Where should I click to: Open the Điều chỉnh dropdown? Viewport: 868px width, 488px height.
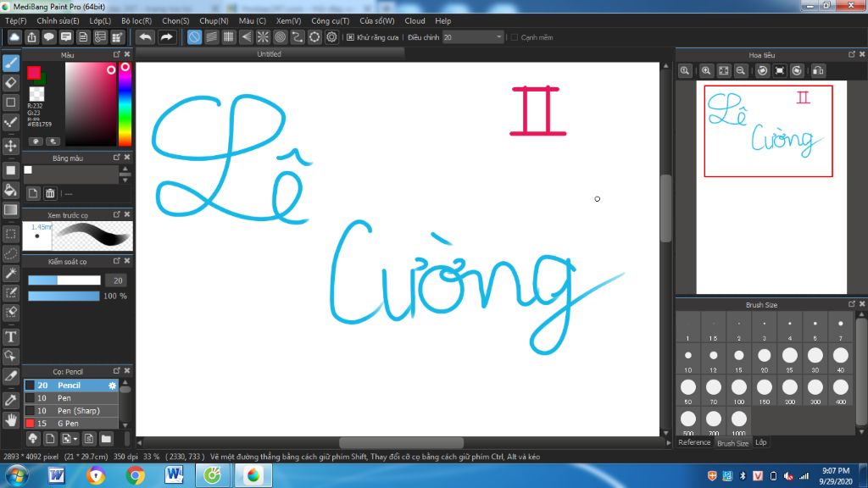coord(473,37)
